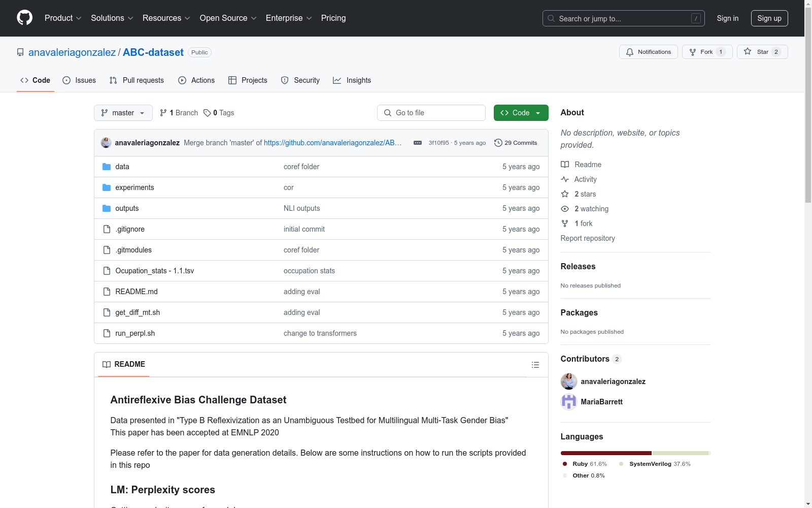The height and width of the screenshot is (508, 812).
Task: Click the get_diff_mt.sh file icon
Action: click(107, 312)
